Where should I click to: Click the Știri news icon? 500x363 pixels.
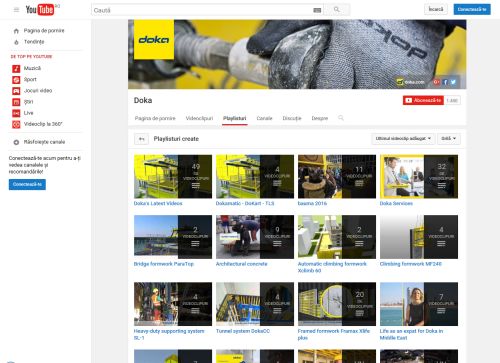coord(16,102)
